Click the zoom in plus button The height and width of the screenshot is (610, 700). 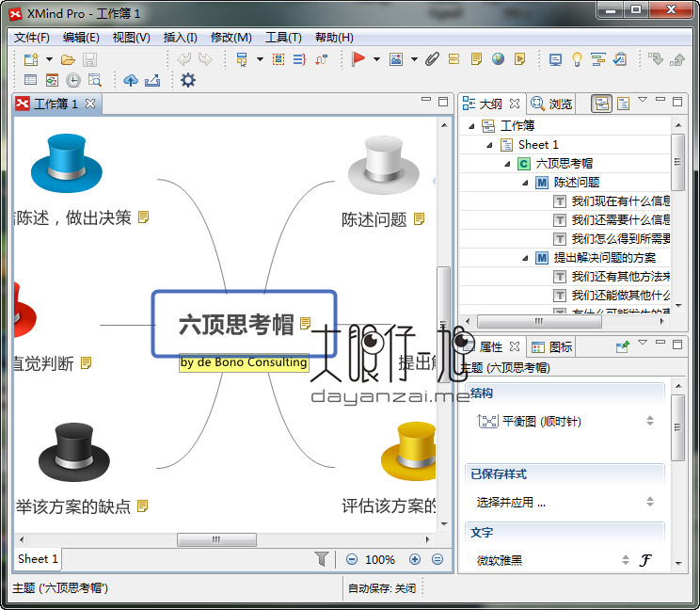click(415, 559)
